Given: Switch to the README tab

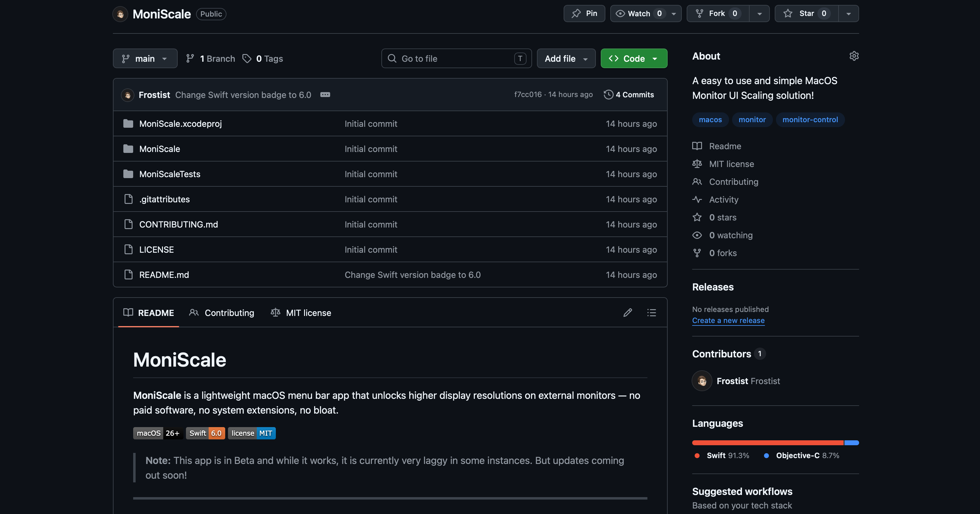Looking at the screenshot, I should [149, 313].
